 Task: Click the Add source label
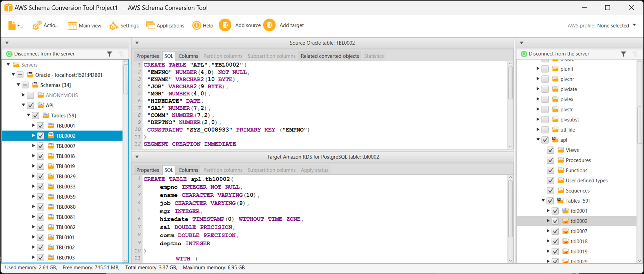[248, 25]
